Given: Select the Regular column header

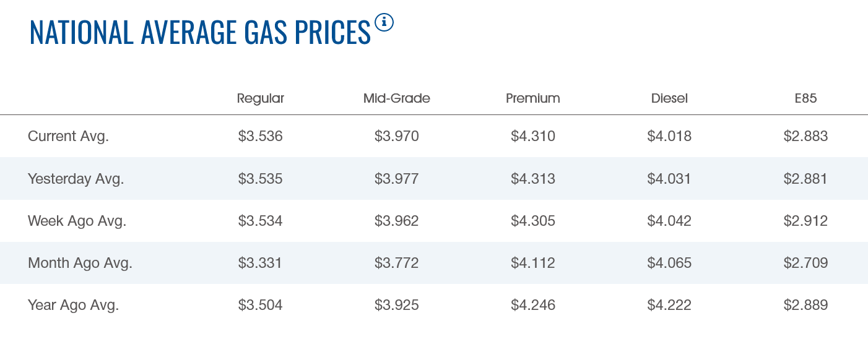Looking at the screenshot, I should (x=261, y=98).
